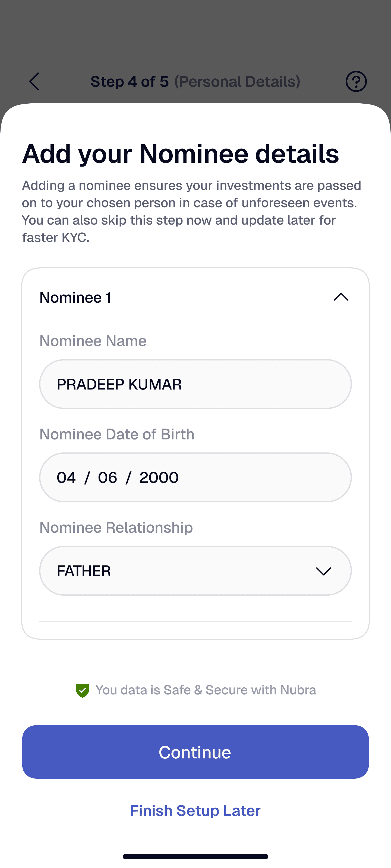Viewport: 391px width, 868px height.
Task: Tap the green security shield icon
Action: [82, 690]
